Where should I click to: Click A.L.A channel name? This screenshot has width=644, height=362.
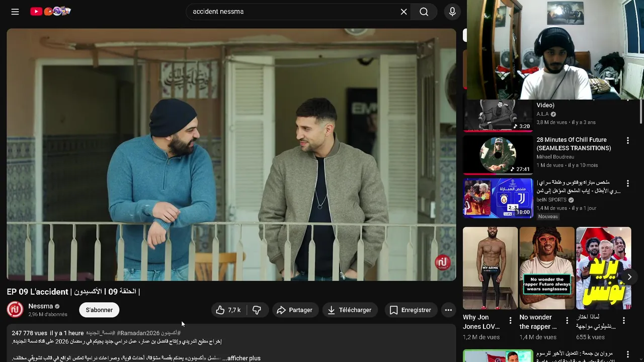542,114
